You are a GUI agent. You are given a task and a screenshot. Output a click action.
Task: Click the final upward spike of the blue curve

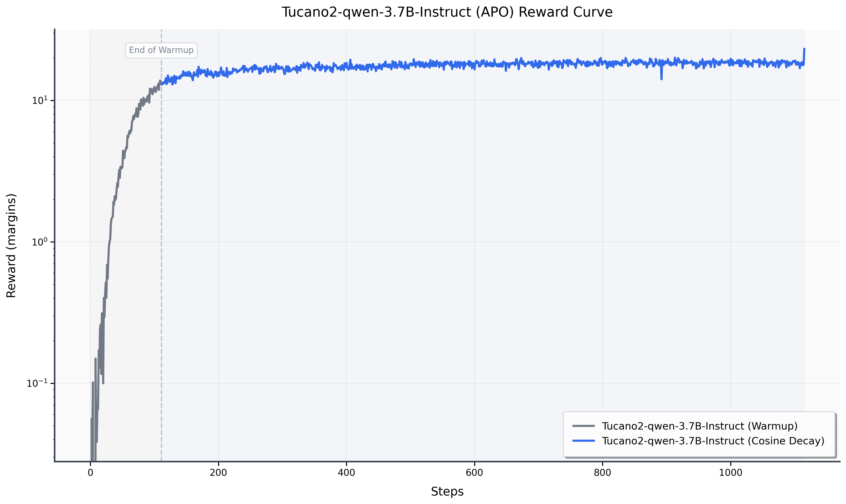tap(804, 56)
